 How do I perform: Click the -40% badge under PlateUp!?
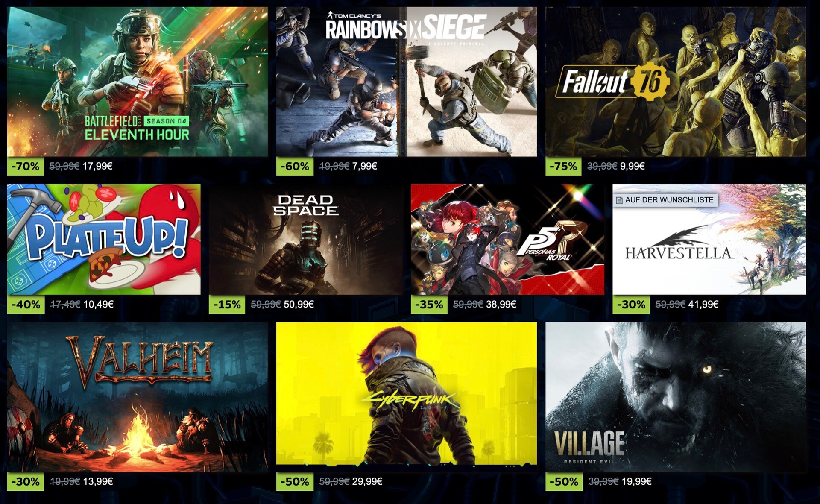click(x=26, y=305)
